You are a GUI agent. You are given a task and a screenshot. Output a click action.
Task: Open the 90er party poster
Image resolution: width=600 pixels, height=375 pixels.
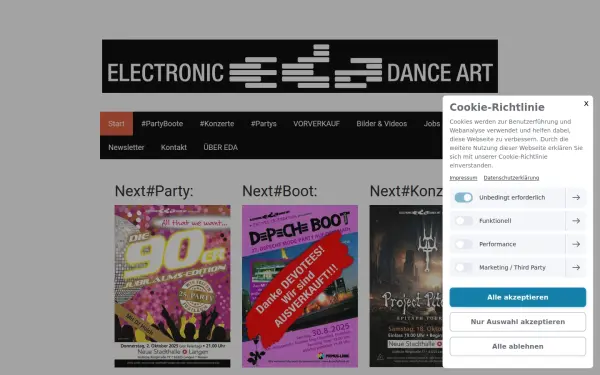[172, 286]
